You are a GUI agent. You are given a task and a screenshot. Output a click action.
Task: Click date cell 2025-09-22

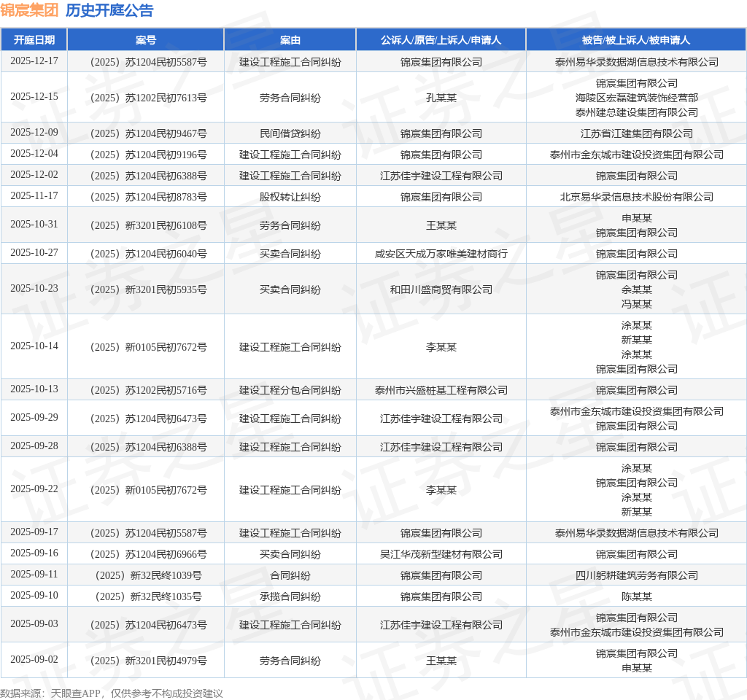point(34,489)
